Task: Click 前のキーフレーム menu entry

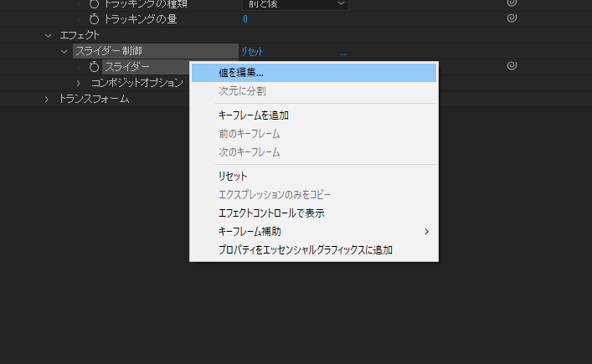Action: pyautogui.click(x=314, y=134)
